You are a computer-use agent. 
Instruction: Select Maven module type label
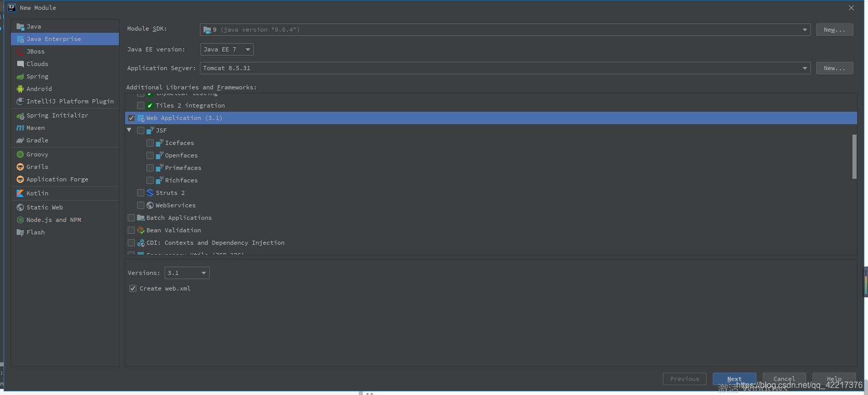pyautogui.click(x=36, y=128)
